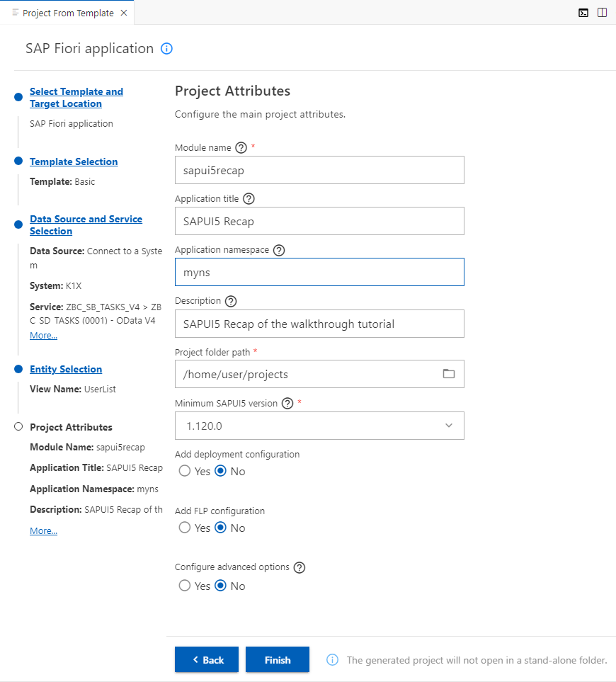Show help for Application namespace field

click(279, 250)
